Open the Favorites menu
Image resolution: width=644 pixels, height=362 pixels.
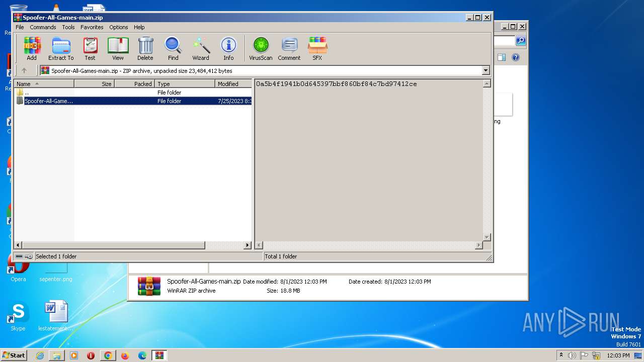[92, 27]
